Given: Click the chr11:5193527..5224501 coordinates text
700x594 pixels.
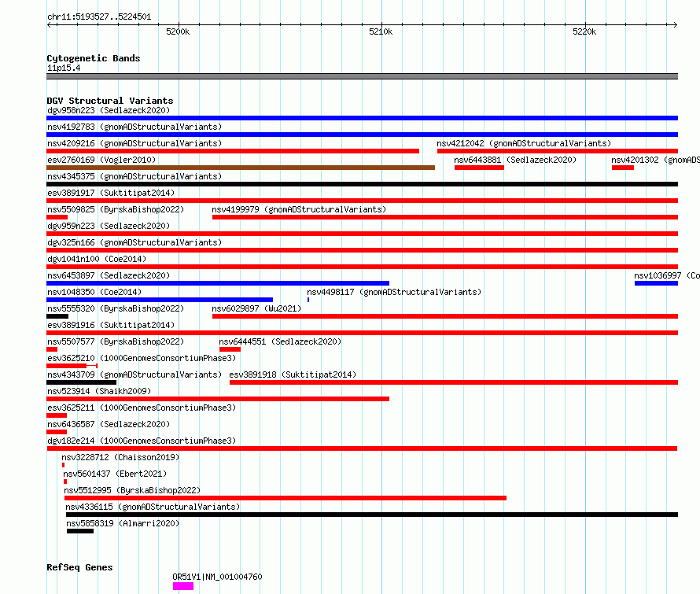Looking at the screenshot, I should tap(99, 17).
